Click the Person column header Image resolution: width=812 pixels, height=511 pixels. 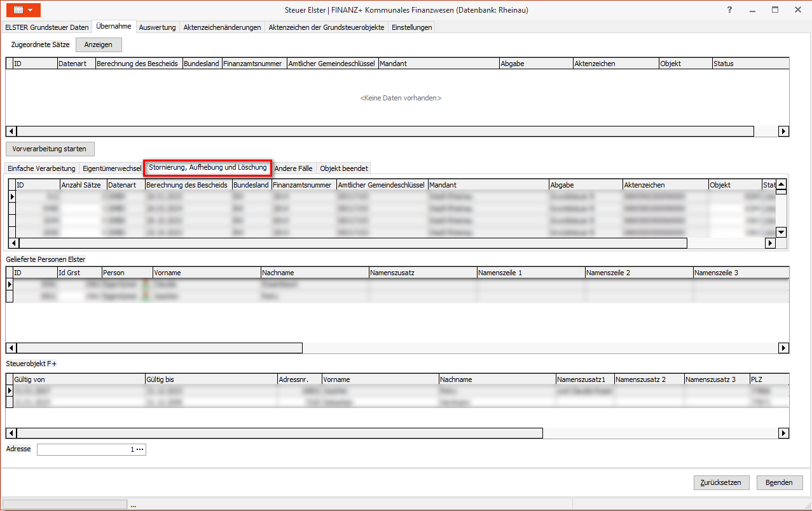point(127,273)
